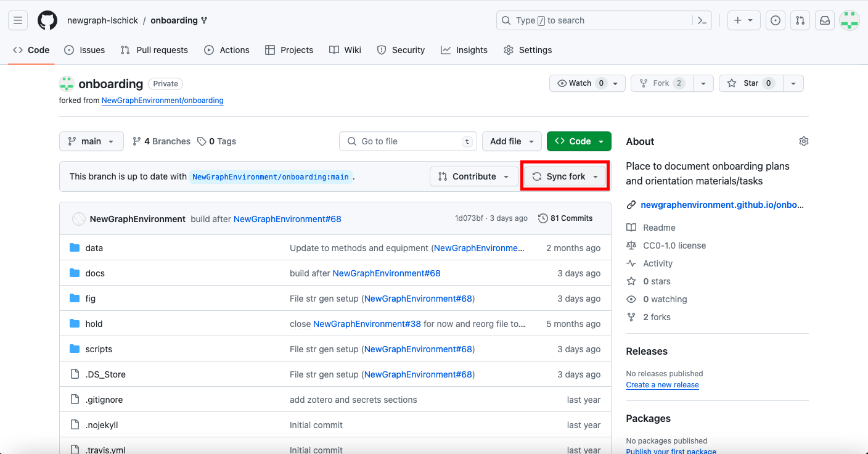The width and height of the screenshot is (868, 454).
Task: Switch to the Security tab
Action: [401, 50]
